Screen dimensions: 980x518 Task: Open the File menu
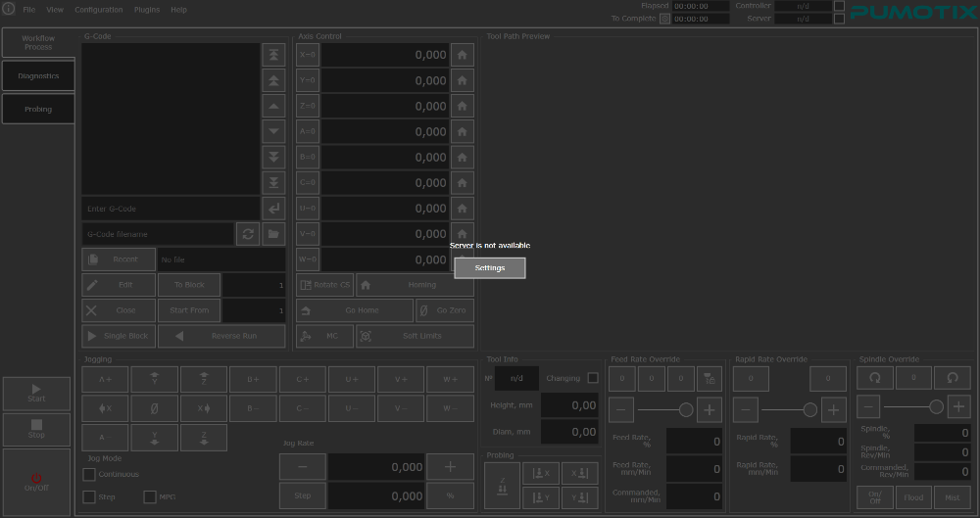pyautogui.click(x=28, y=10)
